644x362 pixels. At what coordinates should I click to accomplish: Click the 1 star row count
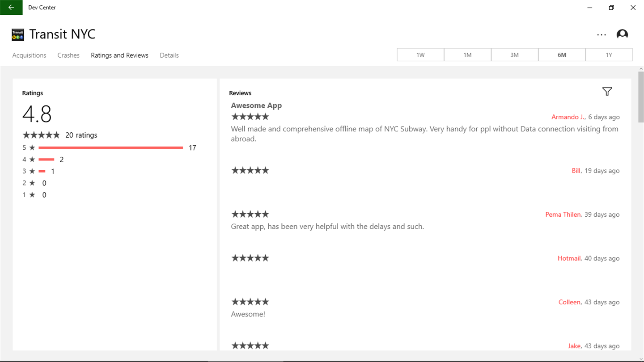point(44,195)
